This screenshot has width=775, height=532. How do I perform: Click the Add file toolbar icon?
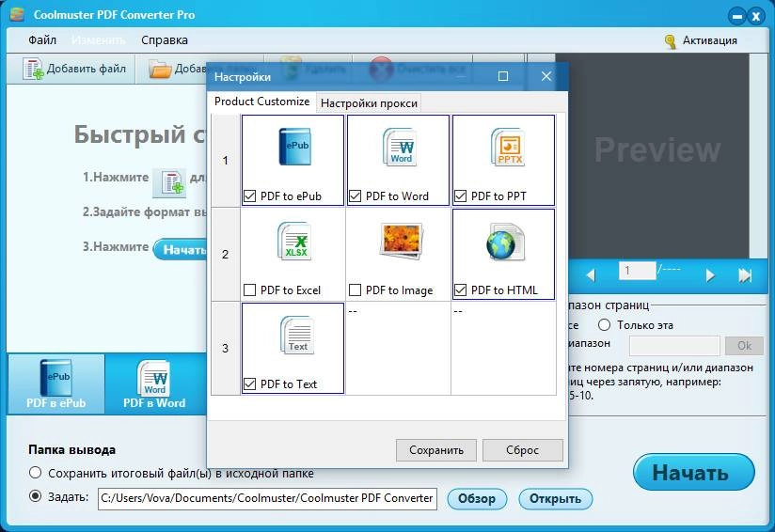point(33,69)
